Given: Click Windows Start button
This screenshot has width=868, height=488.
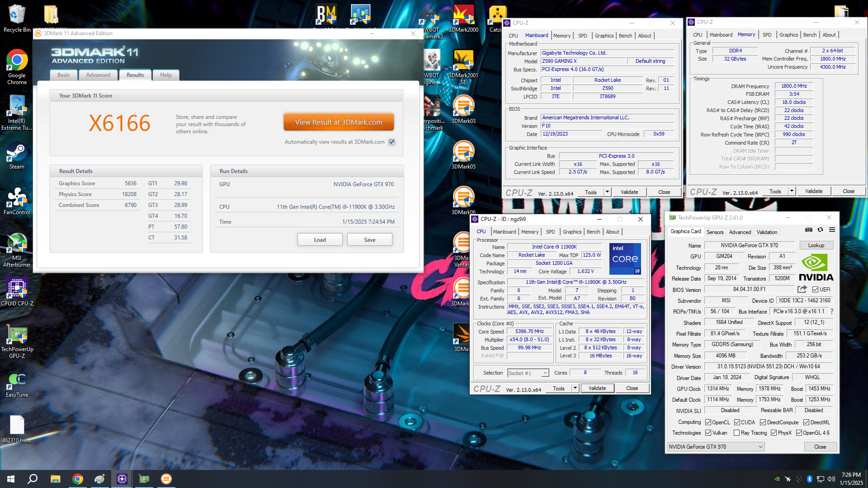Looking at the screenshot, I should coord(11,479).
